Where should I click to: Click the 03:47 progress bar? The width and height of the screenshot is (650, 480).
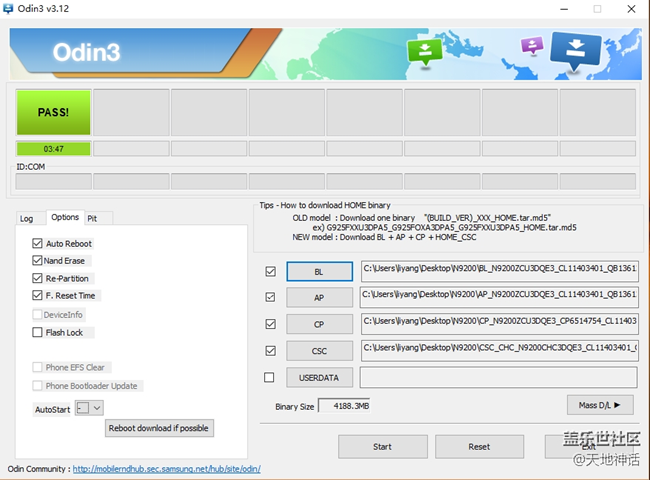pos(53,148)
